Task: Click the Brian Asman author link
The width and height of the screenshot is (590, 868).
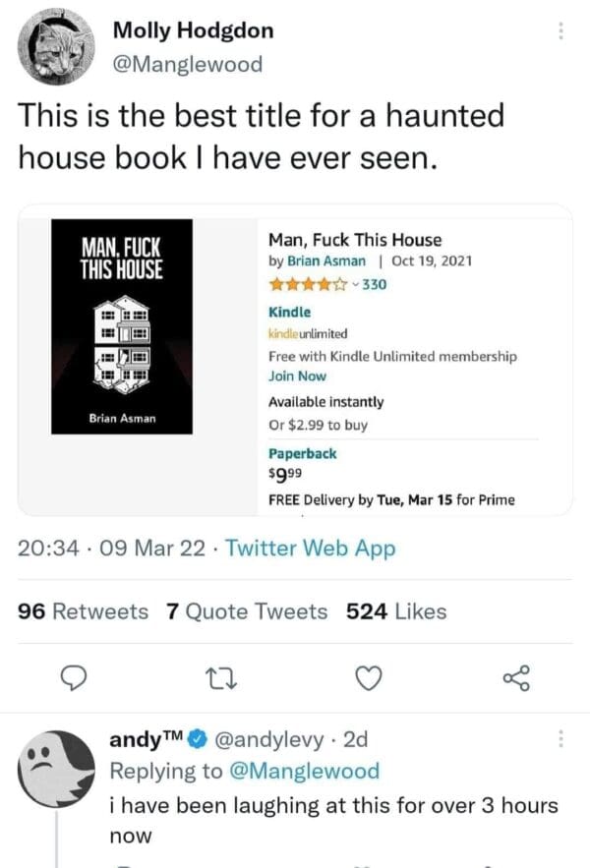Action: (x=325, y=261)
